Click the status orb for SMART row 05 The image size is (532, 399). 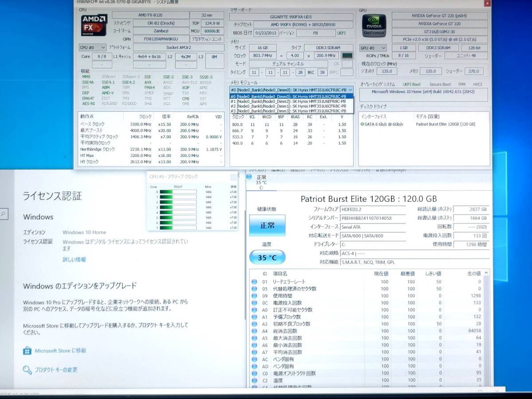(x=254, y=289)
